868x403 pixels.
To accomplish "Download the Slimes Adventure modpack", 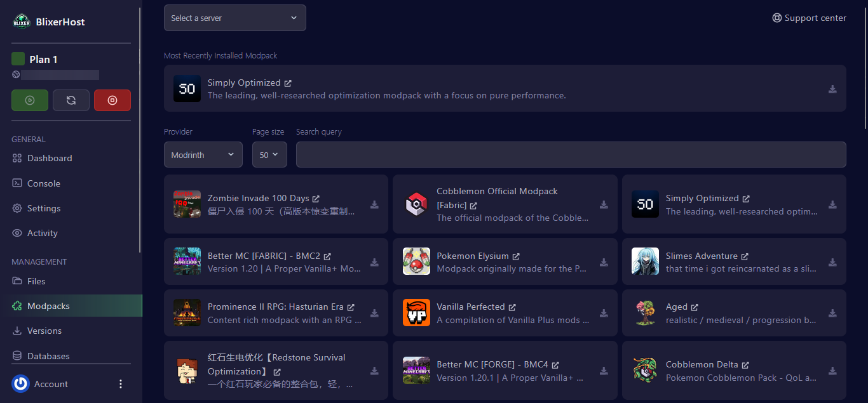I will click(832, 262).
